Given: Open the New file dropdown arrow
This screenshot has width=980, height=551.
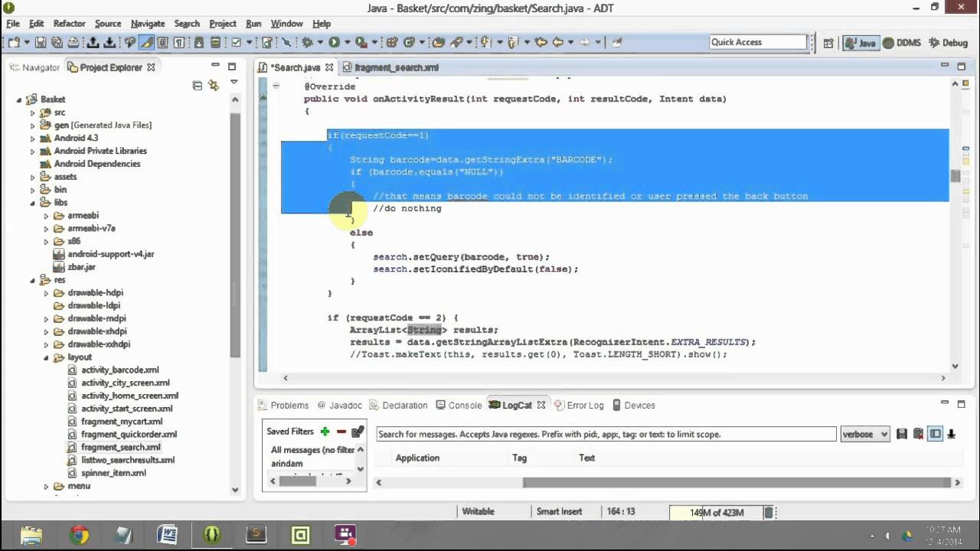Looking at the screenshot, I should 27,43.
